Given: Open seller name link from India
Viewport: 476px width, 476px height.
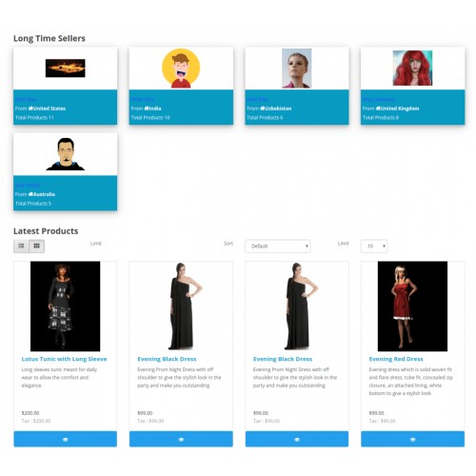Looking at the screenshot, I should [x=143, y=99].
